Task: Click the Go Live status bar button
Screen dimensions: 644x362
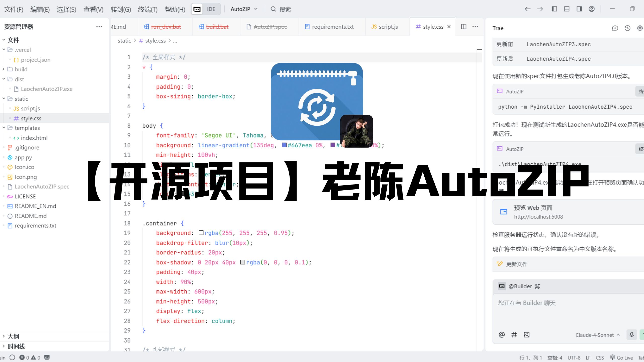Action: [621, 357]
